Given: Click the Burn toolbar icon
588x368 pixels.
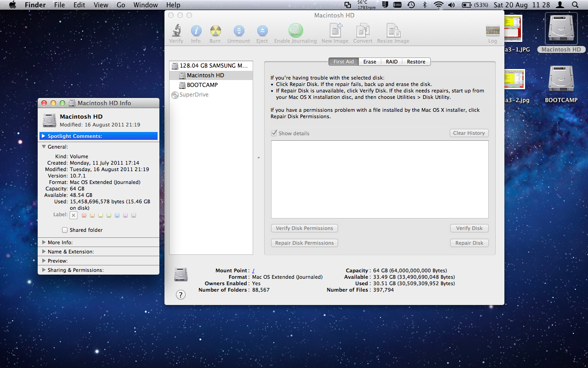Looking at the screenshot, I should coord(215,31).
